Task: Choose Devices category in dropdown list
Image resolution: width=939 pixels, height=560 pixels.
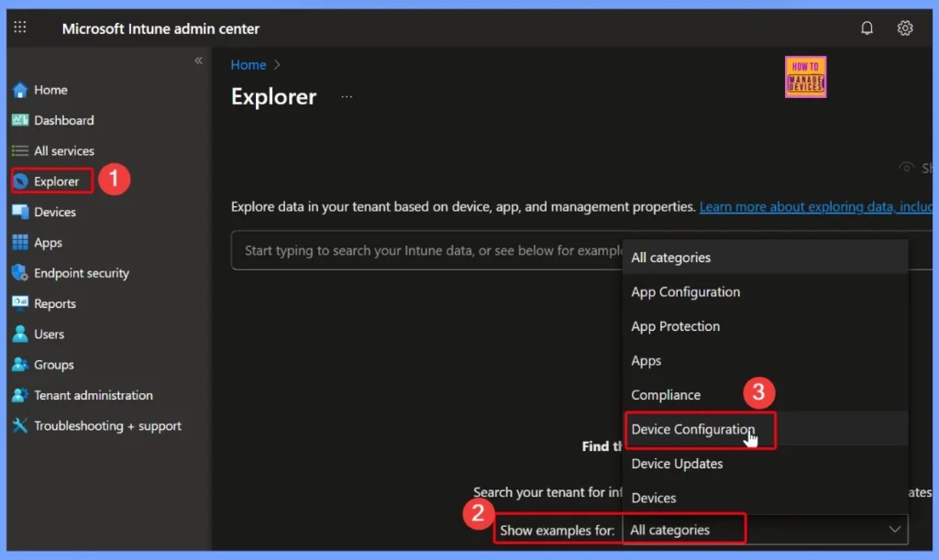Action: [x=765, y=498]
